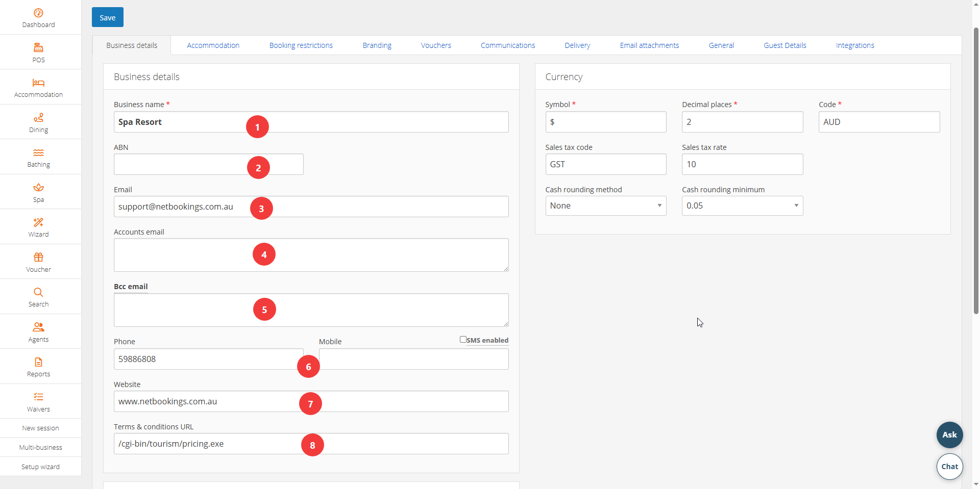Switch to the Delivery tab

577,45
